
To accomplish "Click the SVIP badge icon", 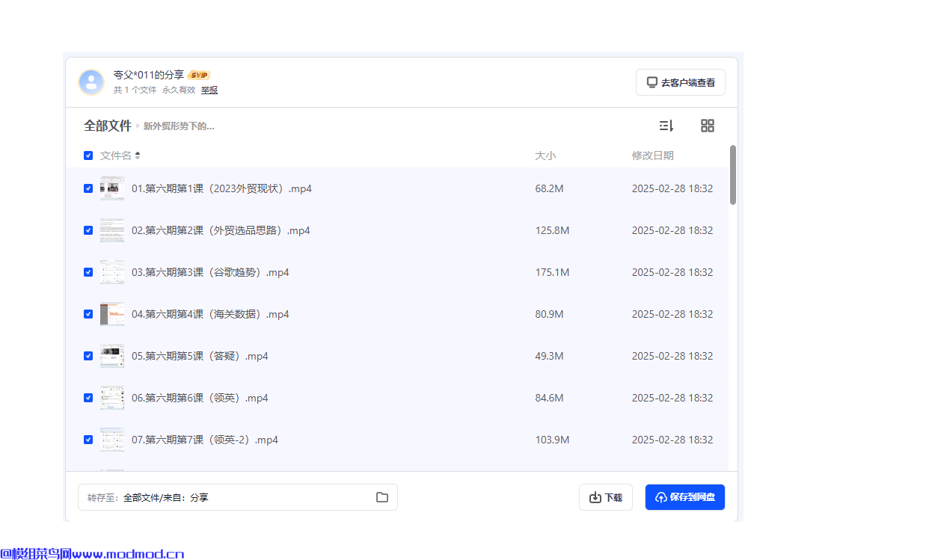I will coord(199,75).
